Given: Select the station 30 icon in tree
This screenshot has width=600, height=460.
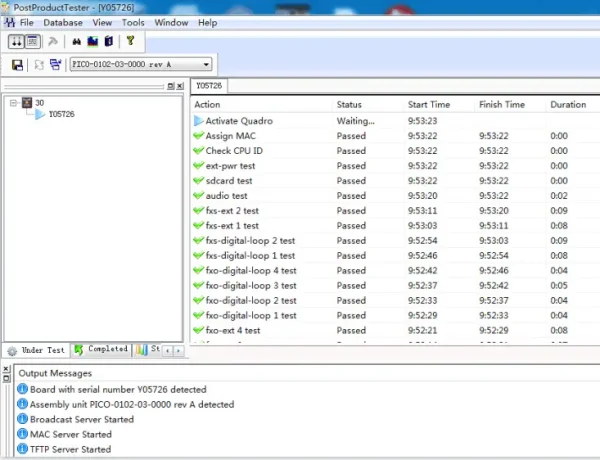Looking at the screenshot, I should coord(27,103).
